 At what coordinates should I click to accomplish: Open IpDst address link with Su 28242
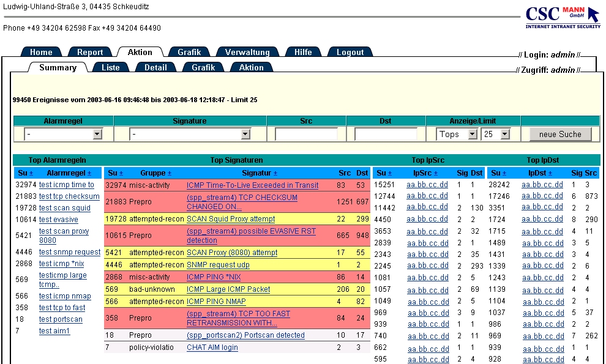point(542,185)
